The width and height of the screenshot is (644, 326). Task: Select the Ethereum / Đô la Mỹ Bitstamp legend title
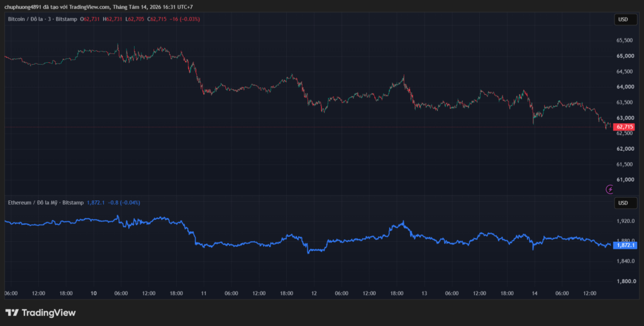45,202
